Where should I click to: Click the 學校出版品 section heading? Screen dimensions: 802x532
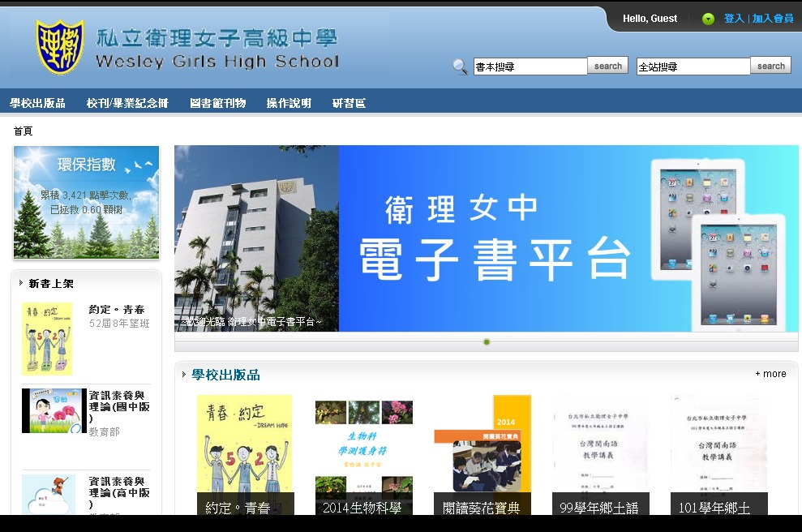(225, 375)
